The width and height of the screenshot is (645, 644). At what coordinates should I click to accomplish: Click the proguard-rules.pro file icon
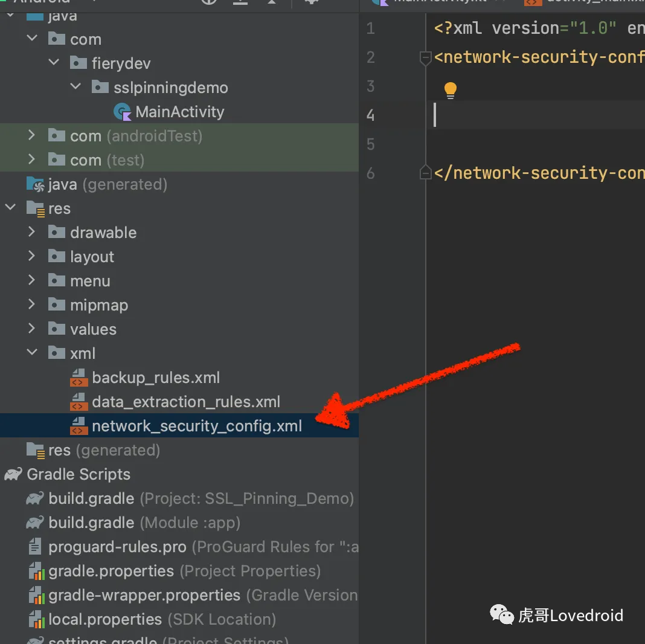[x=35, y=547]
